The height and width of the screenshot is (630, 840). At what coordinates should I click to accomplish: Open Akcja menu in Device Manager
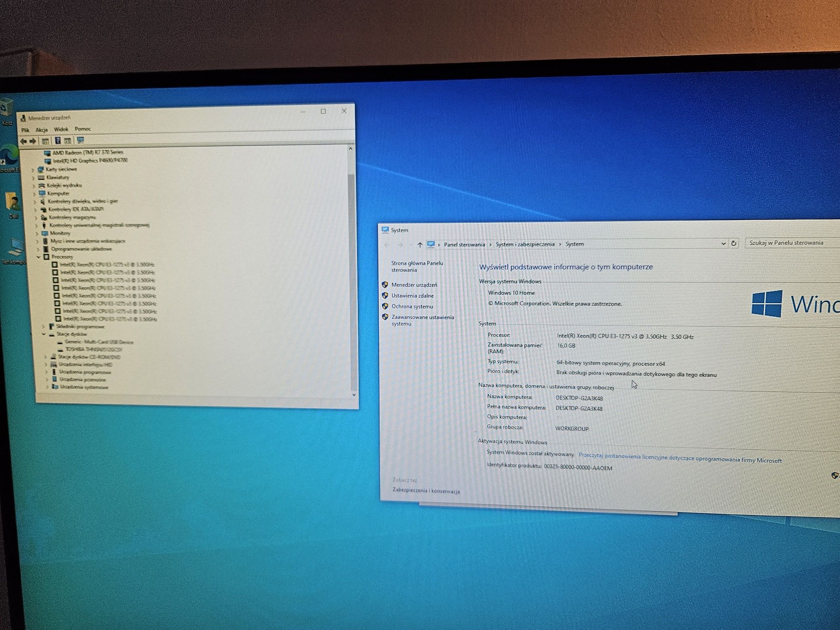(42, 130)
